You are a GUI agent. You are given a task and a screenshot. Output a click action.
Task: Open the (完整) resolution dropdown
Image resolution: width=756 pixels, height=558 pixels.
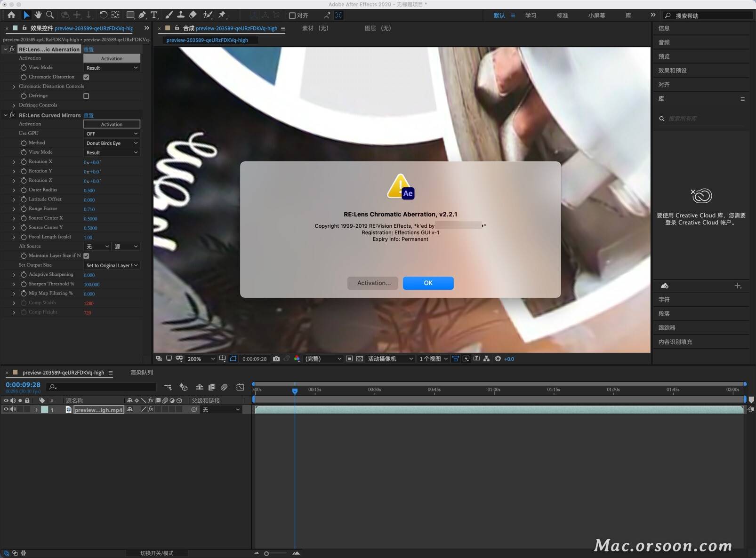(x=323, y=359)
